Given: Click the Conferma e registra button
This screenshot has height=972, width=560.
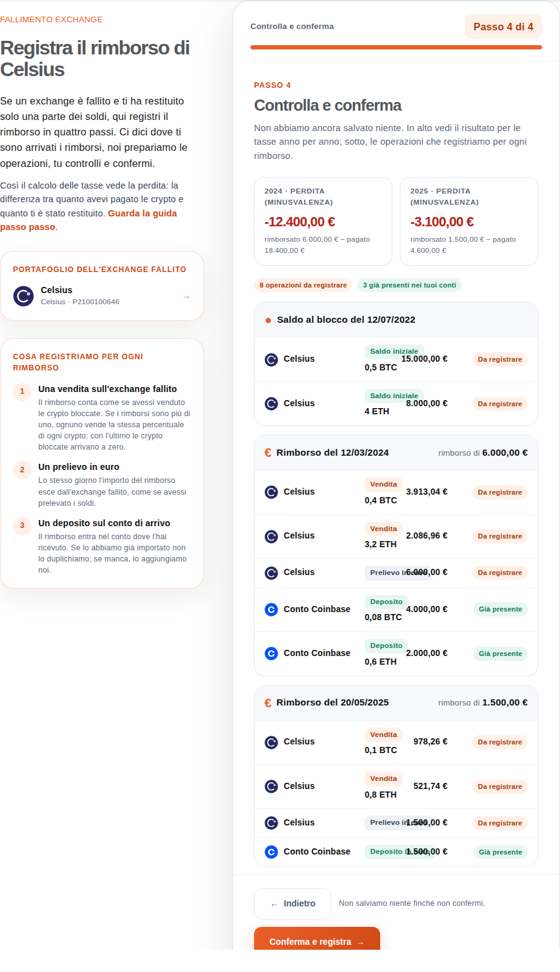Looking at the screenshot, I should [317, 939].
